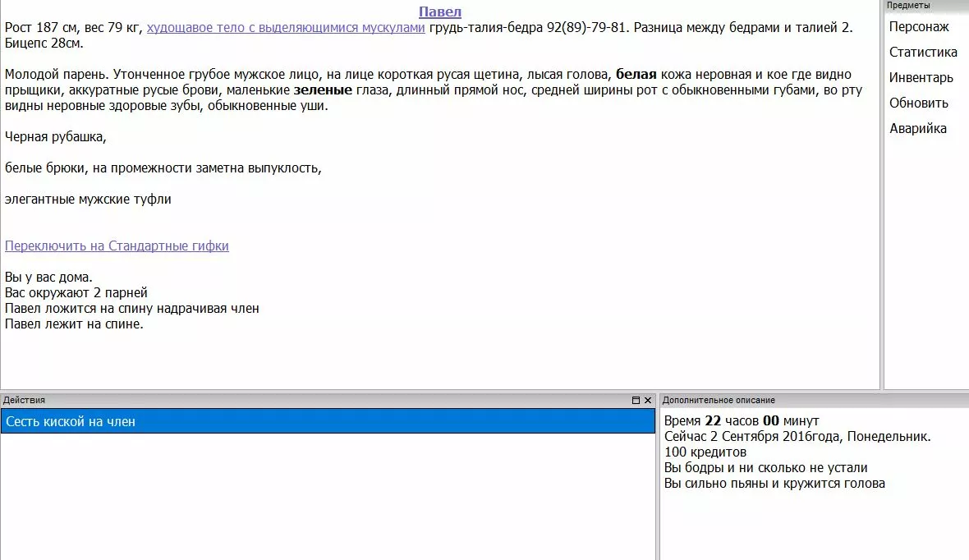Click Переключить на Стандартные гифки link

(x=117, y=246)
